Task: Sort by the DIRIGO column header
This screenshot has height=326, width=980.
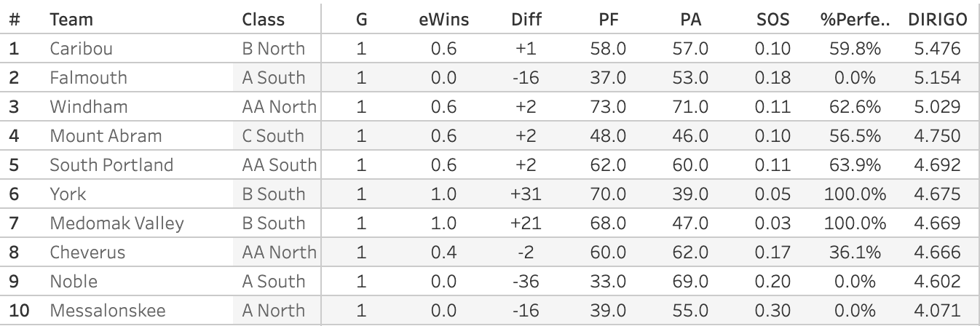Action: [938, 20]
